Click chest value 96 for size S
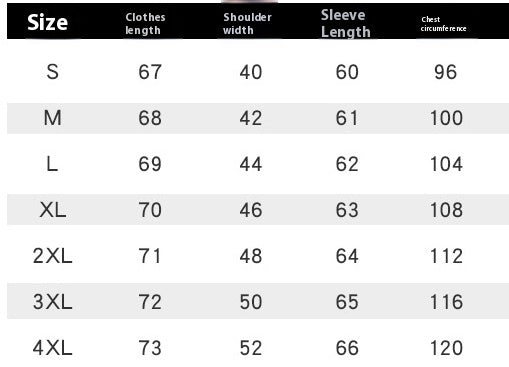Viewport: 509px width, 367px height. (446, 72)
